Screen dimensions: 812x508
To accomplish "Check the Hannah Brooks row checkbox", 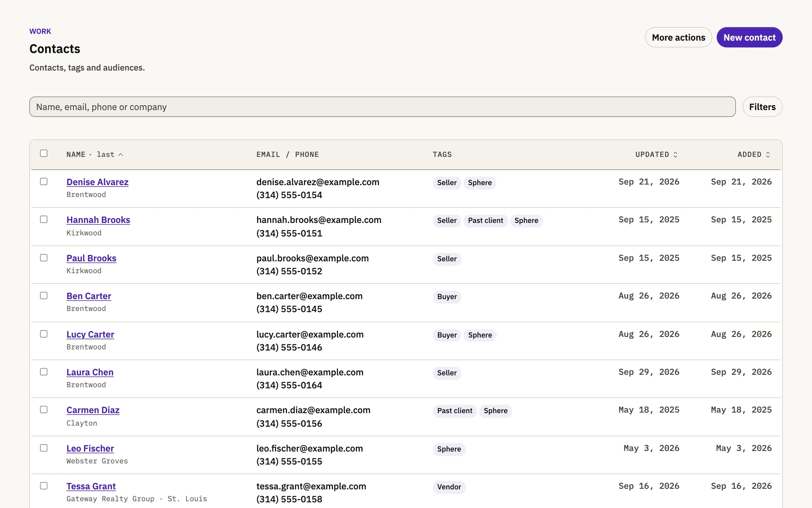I will click(44, 219).
